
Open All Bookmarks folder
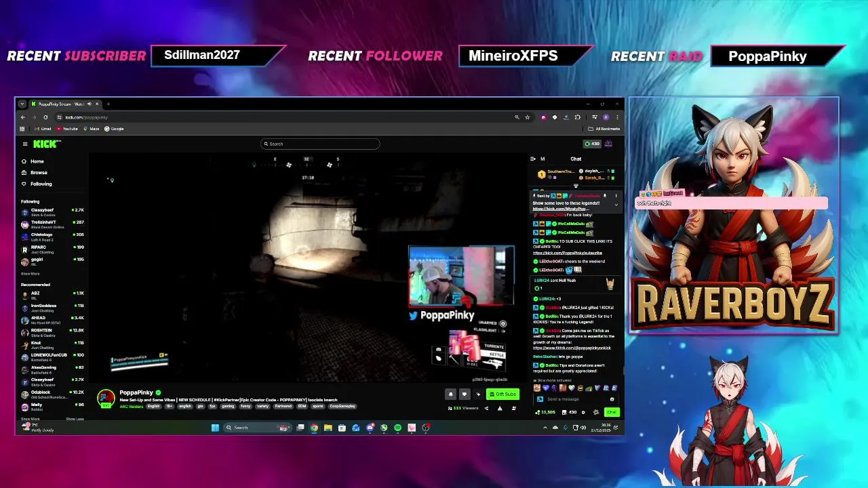point(604,129)
